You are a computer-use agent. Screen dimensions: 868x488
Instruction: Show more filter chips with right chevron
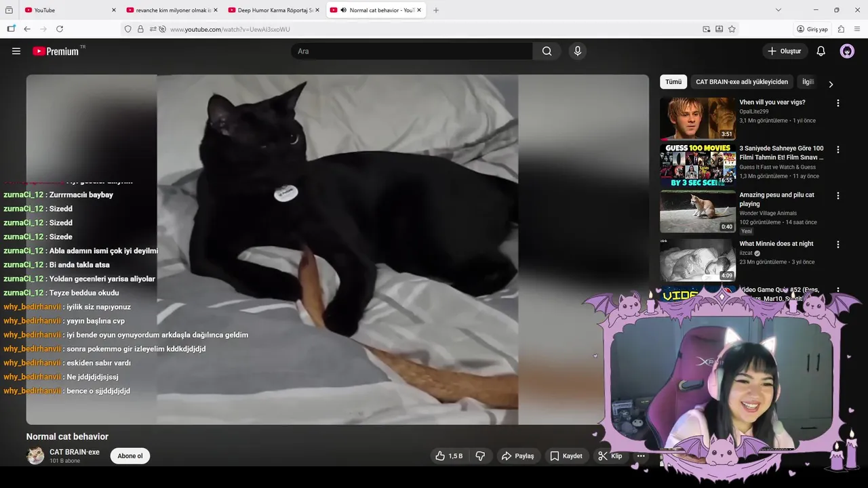(831, 84)
